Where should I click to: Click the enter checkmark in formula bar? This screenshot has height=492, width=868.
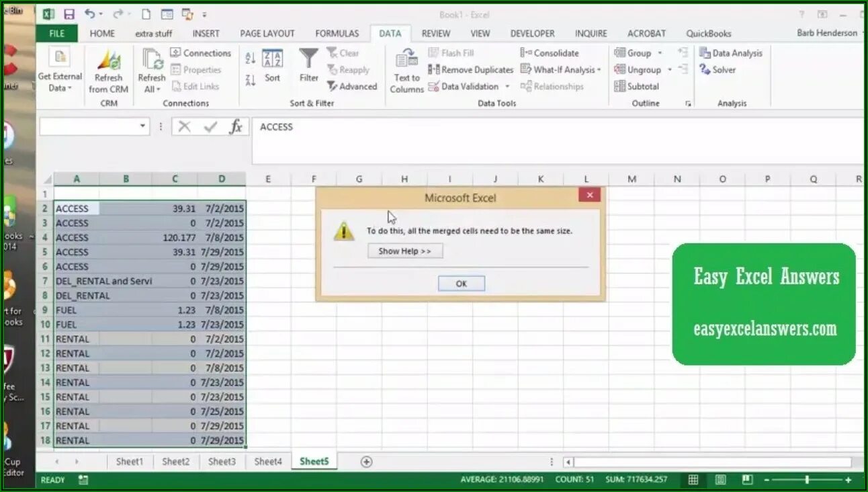point(210,126)
